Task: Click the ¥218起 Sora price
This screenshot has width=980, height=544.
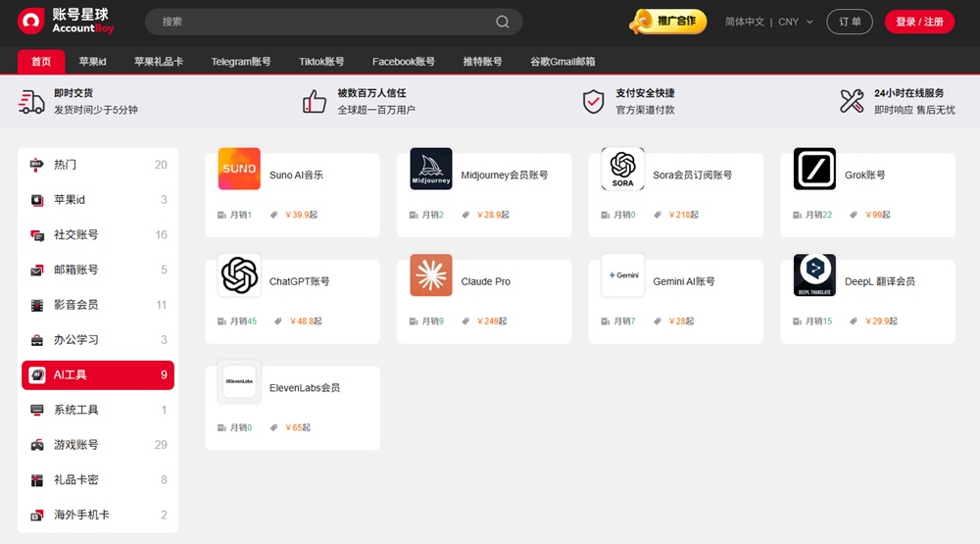Action: 684,215
